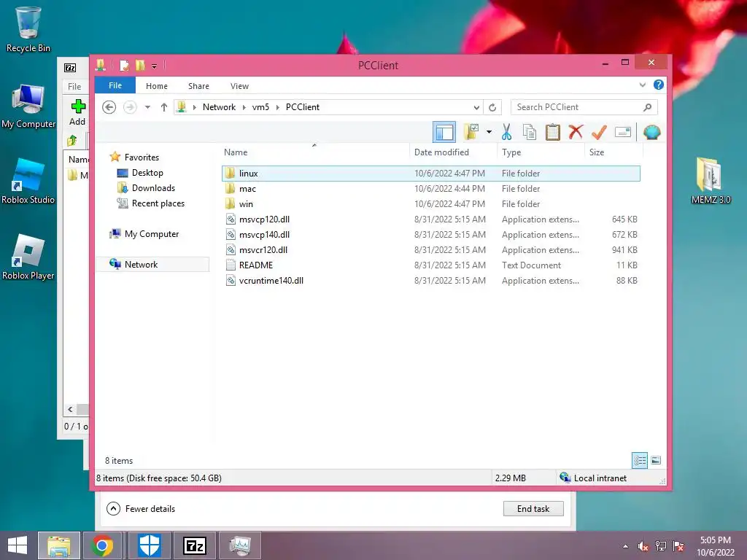The width and height of the screenshot is (747, 560).
Task: Go back with the Back arrow
Action: [109, 107]
